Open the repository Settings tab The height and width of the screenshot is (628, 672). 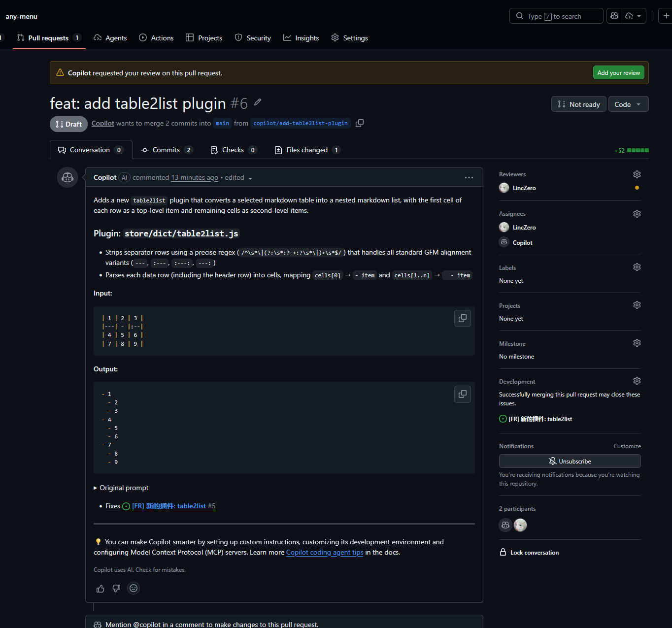pyautogui.click(x=350, y=38)
